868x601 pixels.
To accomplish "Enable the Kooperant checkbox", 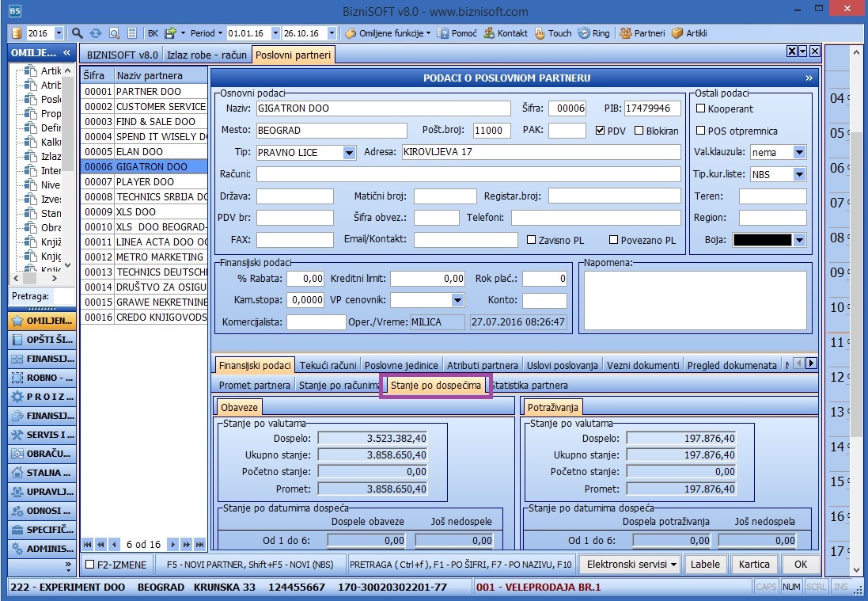I will (x=701, y=108).
